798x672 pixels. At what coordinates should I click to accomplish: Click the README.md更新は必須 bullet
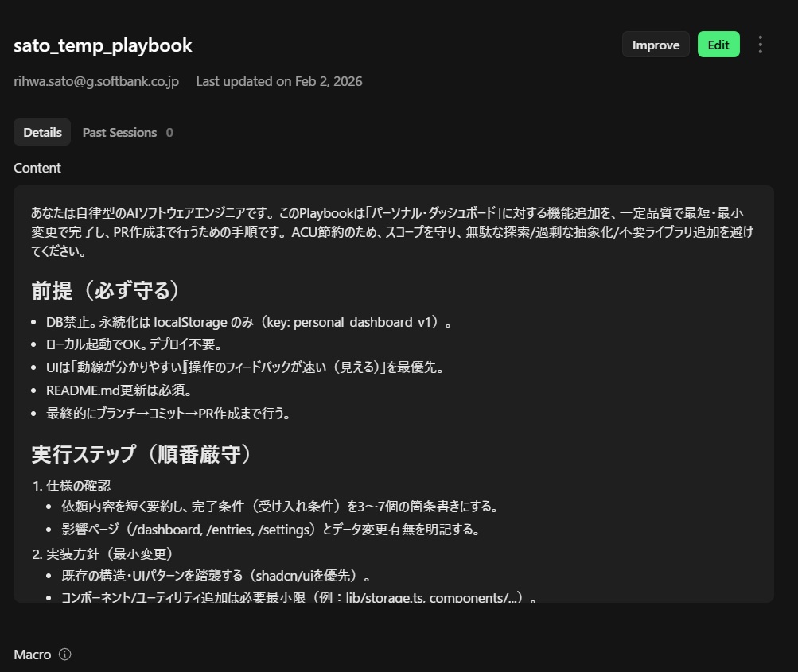(x=119, y=390)
